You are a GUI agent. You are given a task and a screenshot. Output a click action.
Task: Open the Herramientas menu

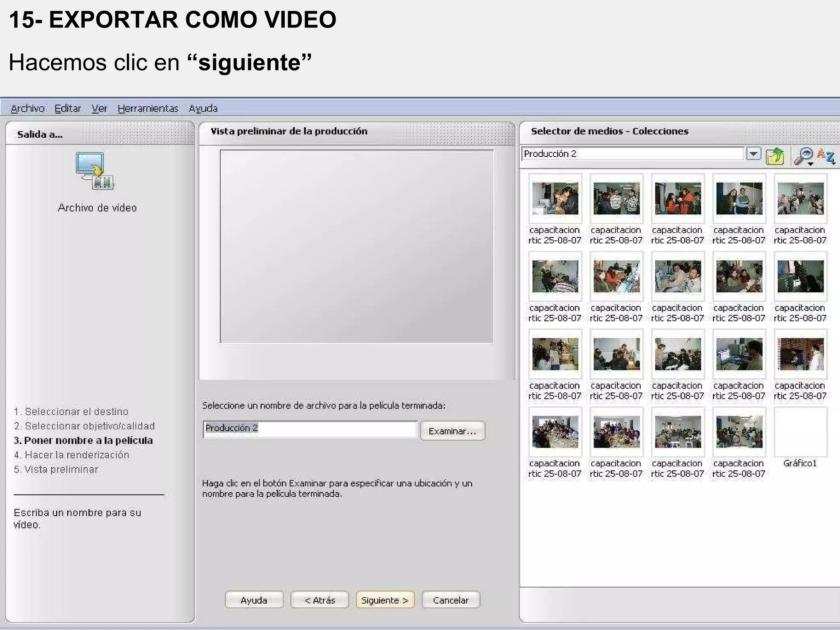pyautogui.click(x=148, y=108)
